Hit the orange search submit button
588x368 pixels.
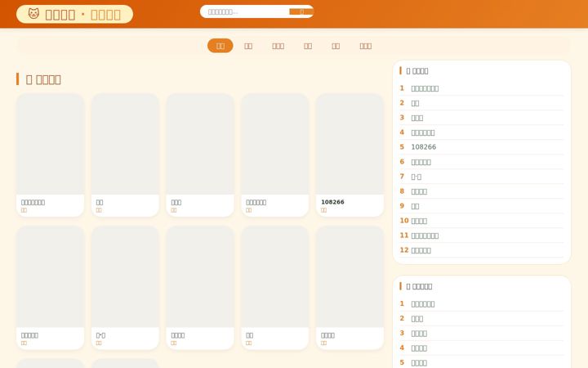coord(301,11)
